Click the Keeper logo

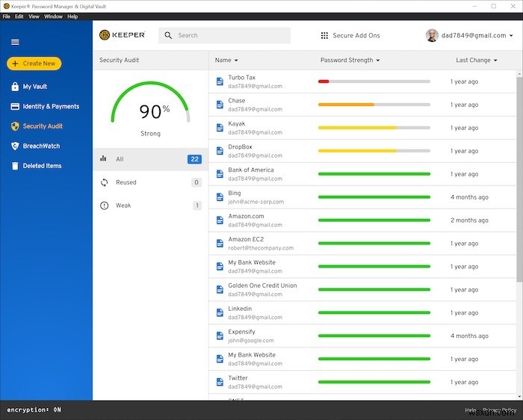pyautogui.click(x=123, y=35)
